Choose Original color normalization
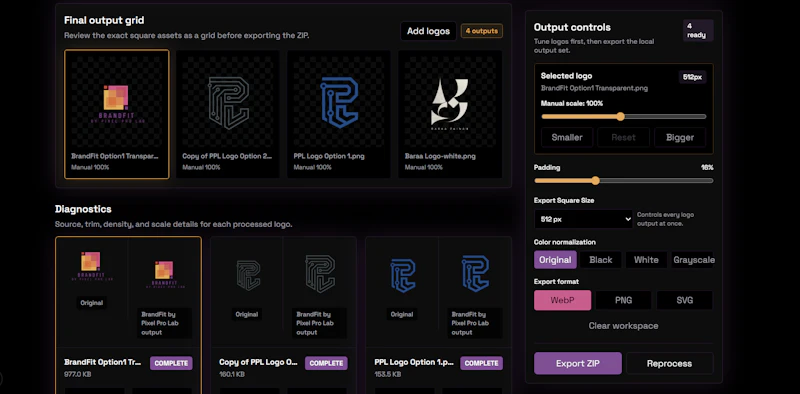This screenshot has height=394, width=800. (555, 260)
